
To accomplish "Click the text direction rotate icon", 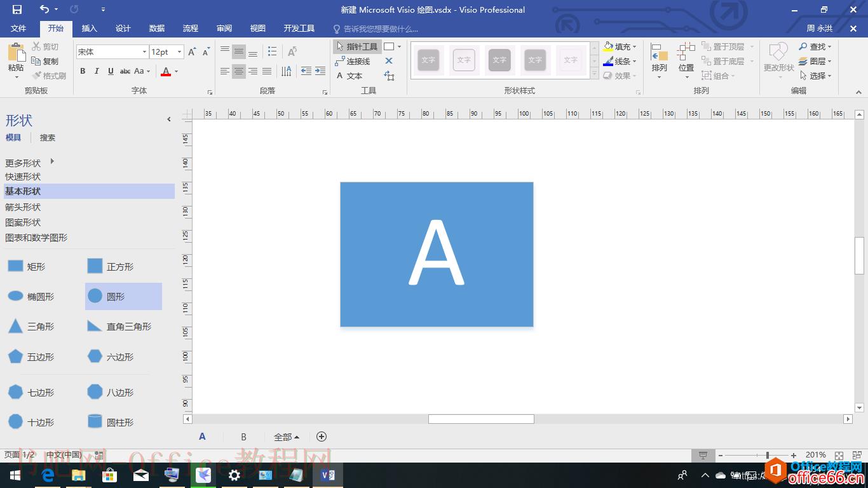I will (x=292, y=51).
